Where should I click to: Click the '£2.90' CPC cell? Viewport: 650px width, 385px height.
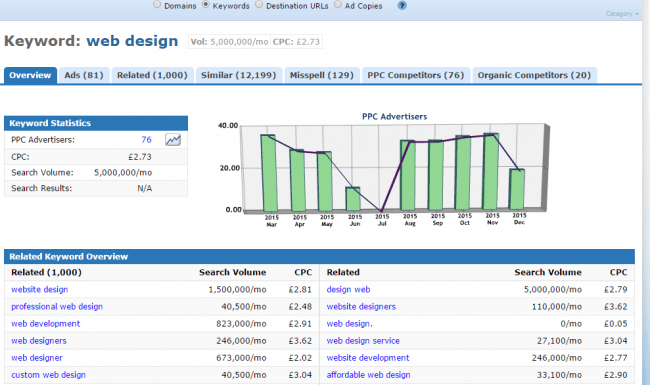coord(616,375)
